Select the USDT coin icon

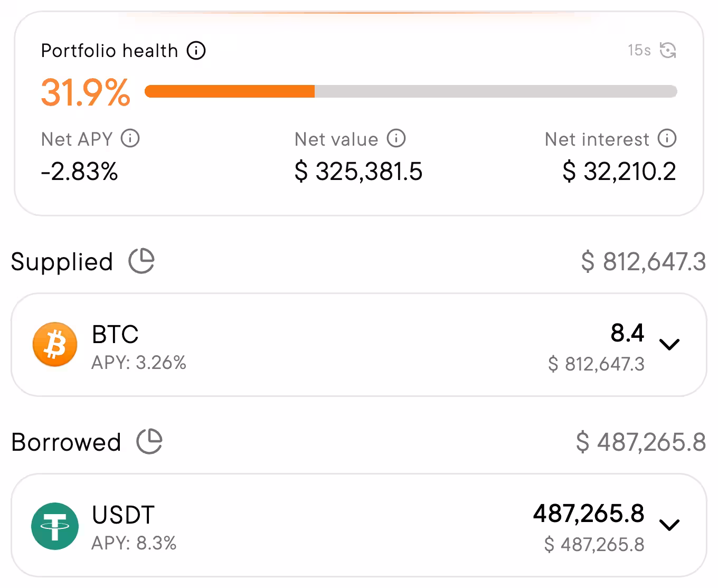click(54, 526)
